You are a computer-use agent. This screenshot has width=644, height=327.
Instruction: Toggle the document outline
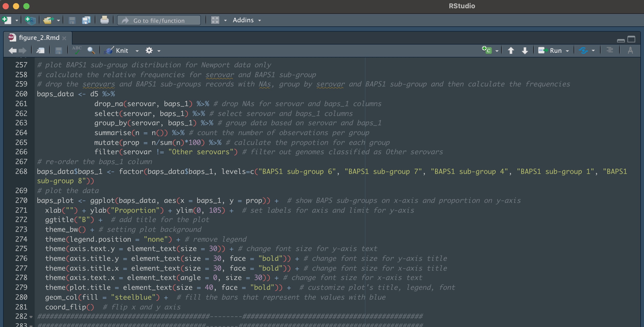pos(610,50)
